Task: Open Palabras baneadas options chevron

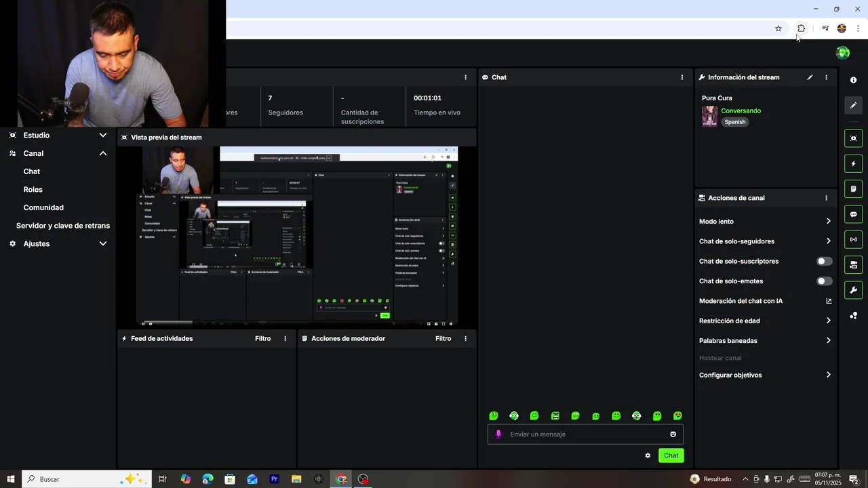Action: pos(829,340)
